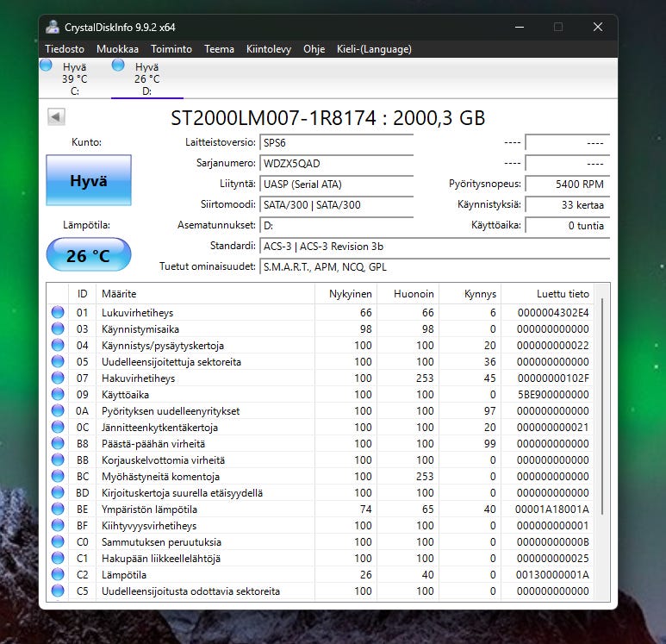Click the raw value 5BE900000000

[x=553, y=395]
